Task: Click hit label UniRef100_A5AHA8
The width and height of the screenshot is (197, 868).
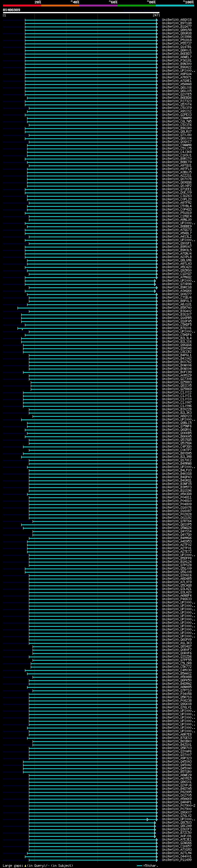Action: (177, 84)
